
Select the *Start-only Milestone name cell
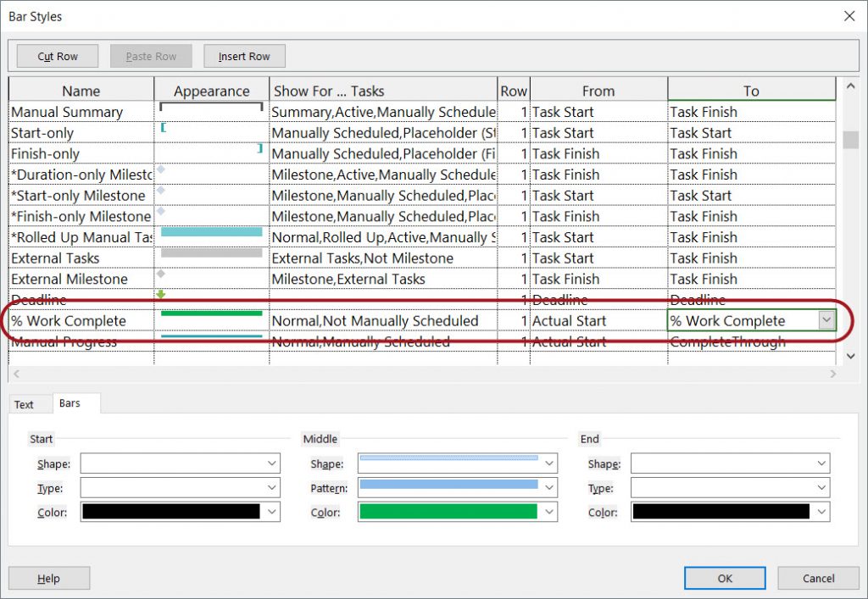pos(81,195)
